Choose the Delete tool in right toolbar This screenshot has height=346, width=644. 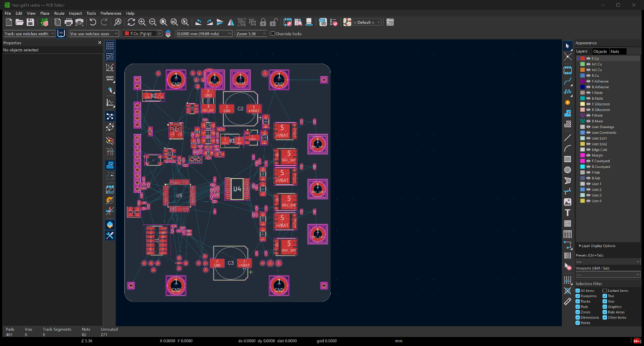(568, 267)
